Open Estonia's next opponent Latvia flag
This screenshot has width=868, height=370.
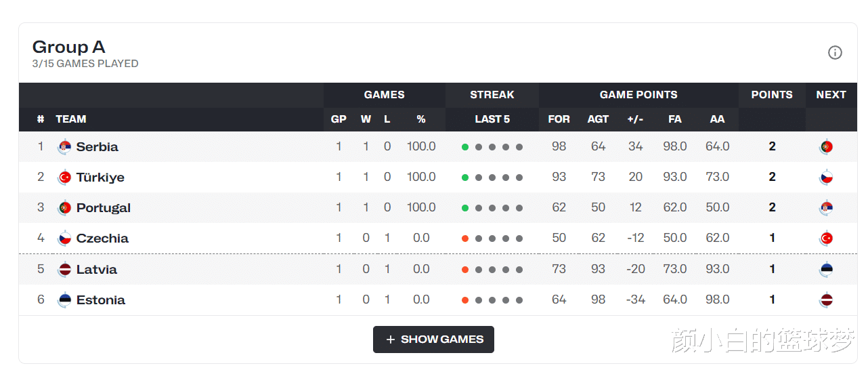826,300
